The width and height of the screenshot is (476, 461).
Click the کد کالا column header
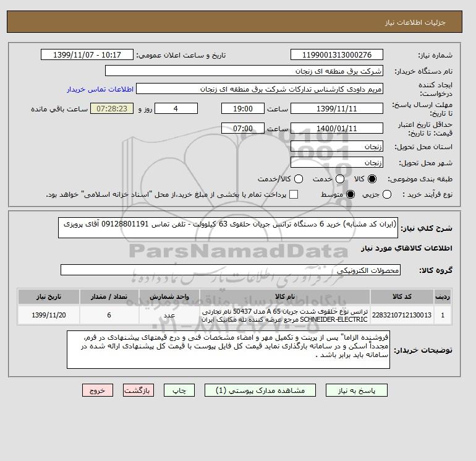(402, 296)
